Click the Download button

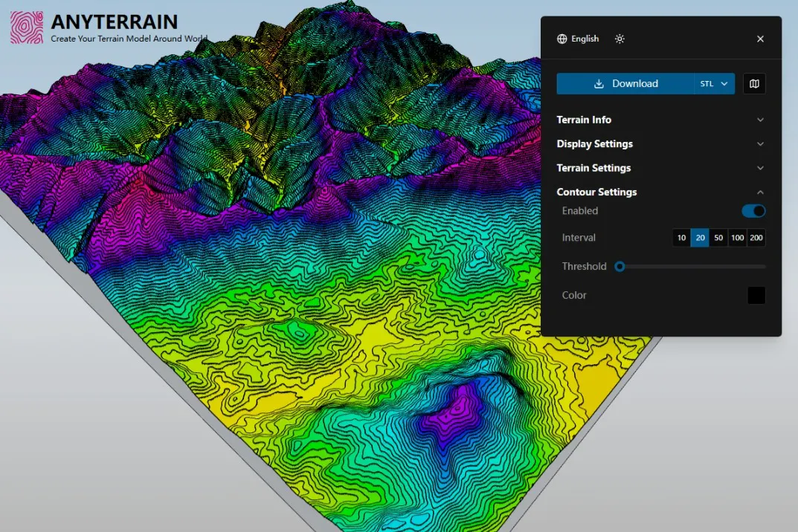click(x=625, y=84)
